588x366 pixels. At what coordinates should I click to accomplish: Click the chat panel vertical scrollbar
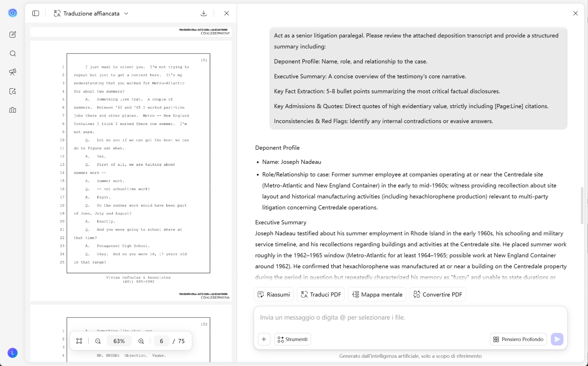tap(582, 206)
